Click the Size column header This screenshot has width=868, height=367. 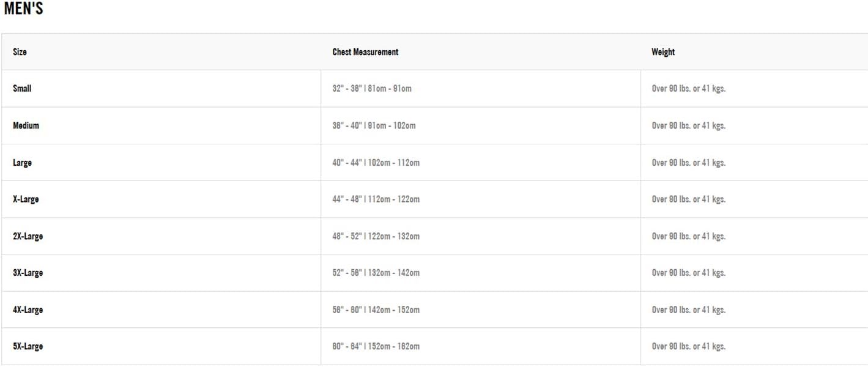[x=20, y=52]
